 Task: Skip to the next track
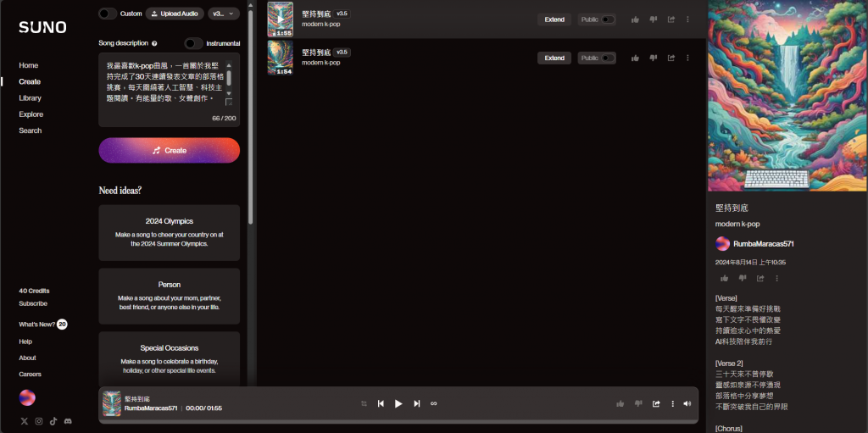417,403
